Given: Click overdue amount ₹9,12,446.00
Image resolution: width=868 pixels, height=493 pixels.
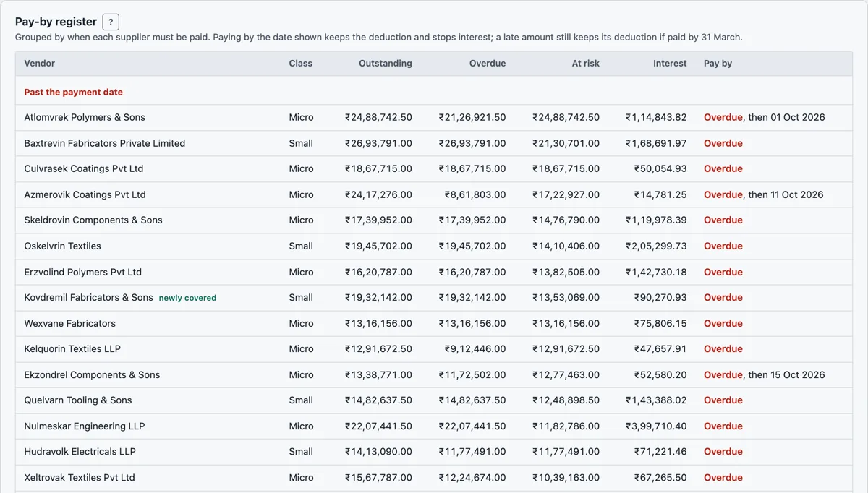Looking at the screenshot, I should [475, 348].
